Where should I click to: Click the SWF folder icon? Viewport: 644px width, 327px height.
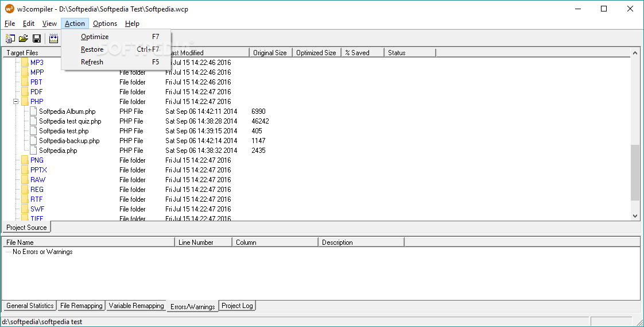tap(24, 209)
